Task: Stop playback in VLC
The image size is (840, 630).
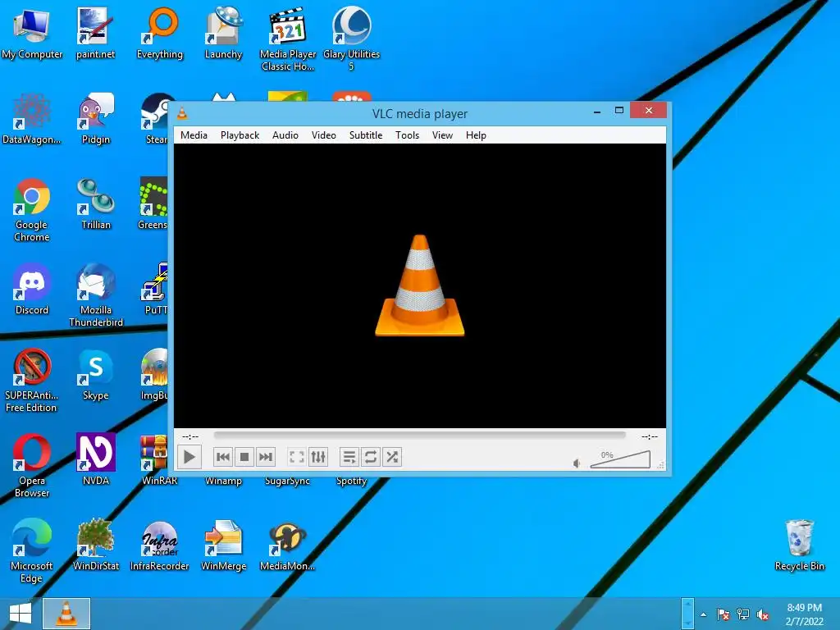Action: pyautogui.click(x=244, y=457)
